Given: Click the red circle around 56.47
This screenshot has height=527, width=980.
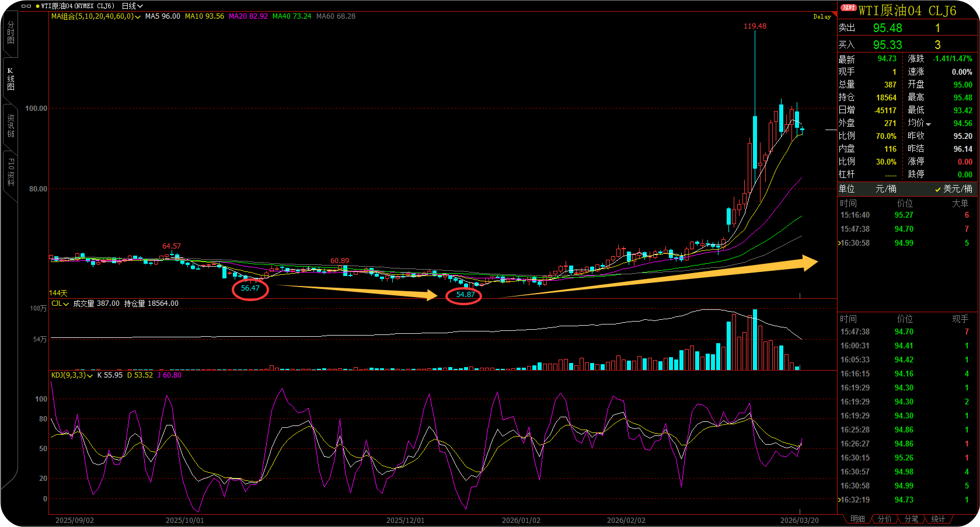Looking at the screenshot, I should tap(250, 289).
